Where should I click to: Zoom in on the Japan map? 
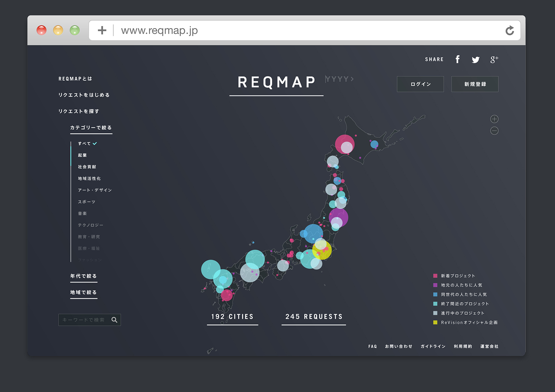click(495, 119)
